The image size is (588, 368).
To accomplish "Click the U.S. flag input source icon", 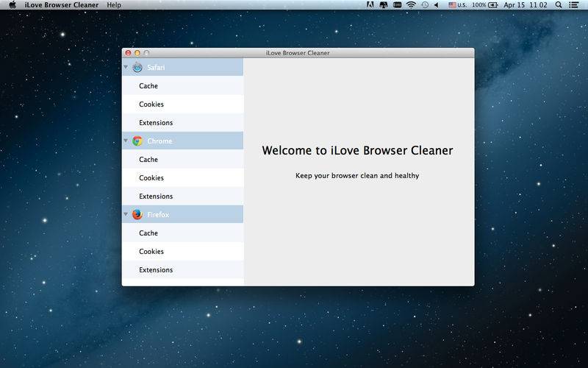I will (452, 5).
